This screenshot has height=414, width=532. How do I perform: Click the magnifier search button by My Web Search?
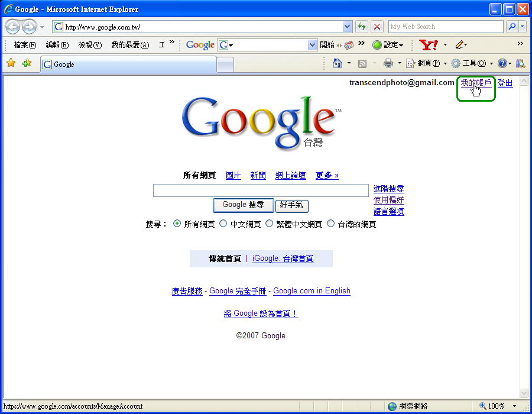[512, 27]
